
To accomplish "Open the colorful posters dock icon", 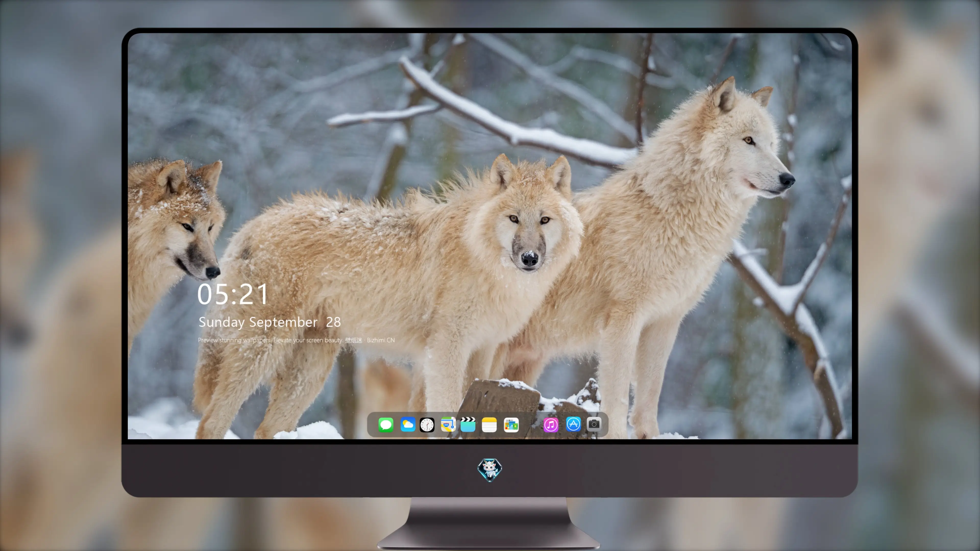I will tap(511, 425).
